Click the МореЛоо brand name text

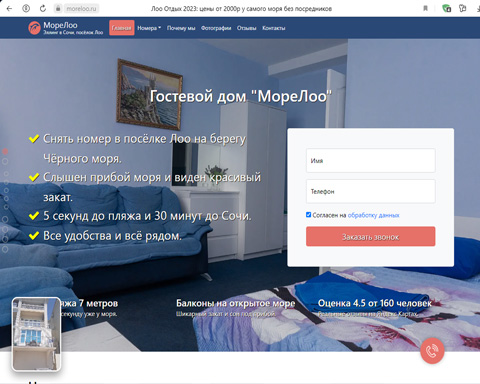[x=60, y=25]
